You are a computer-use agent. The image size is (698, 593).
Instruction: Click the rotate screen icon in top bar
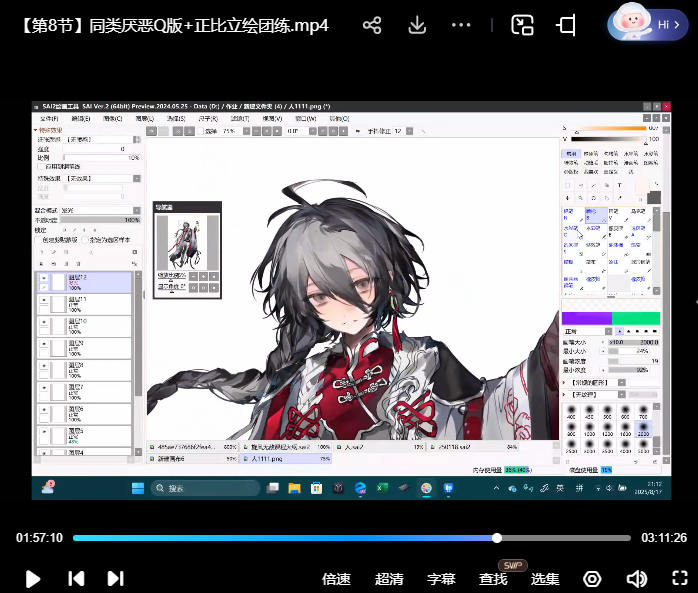tap(566, 25)
